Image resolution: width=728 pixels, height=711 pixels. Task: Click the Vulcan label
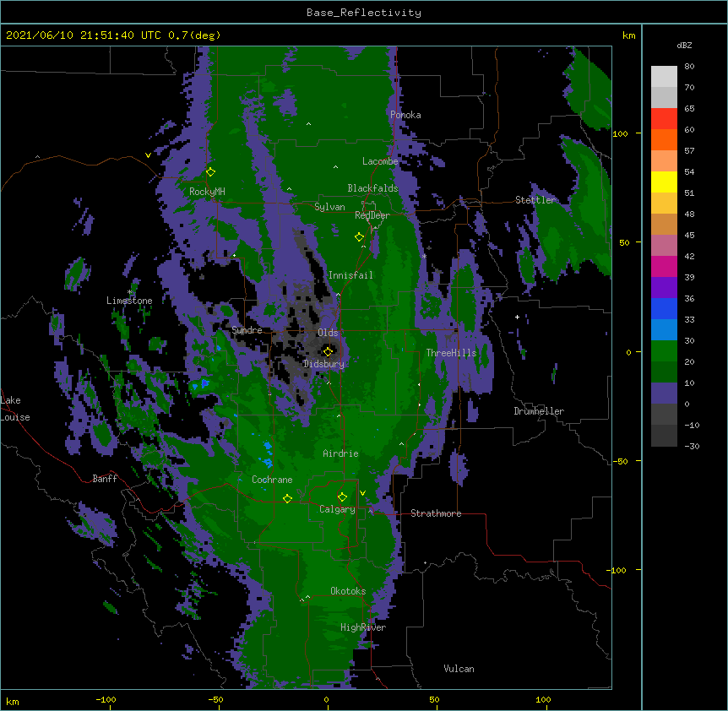[459, 669]
